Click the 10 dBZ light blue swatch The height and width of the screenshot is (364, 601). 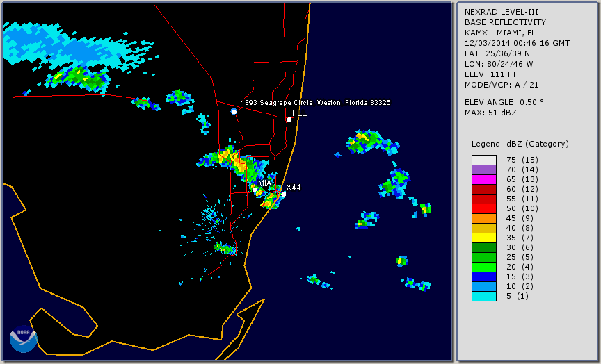pyautogui.click(x=484, y=286)
